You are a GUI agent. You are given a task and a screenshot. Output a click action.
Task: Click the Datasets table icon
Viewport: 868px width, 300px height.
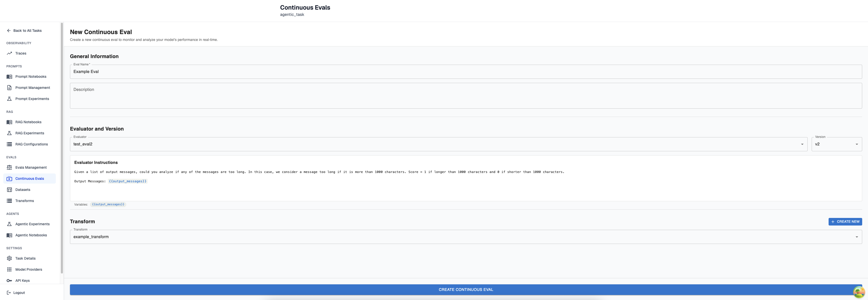point(9,190)
